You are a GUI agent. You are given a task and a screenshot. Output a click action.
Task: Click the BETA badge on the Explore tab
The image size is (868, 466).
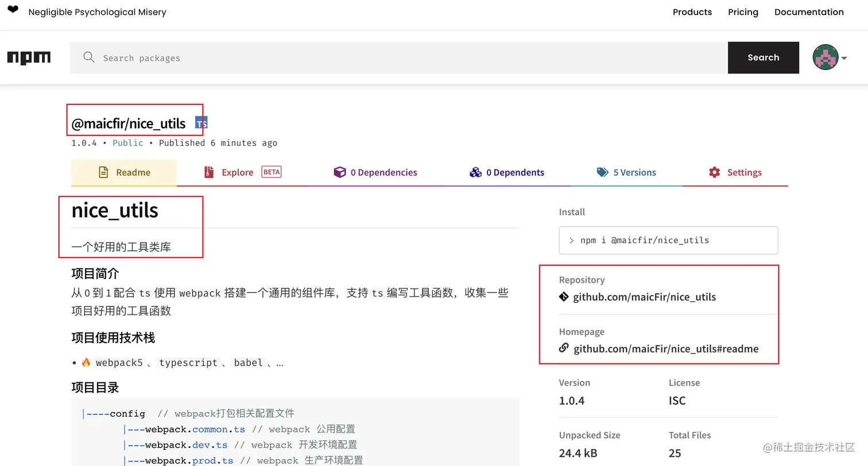pos(272,172)
